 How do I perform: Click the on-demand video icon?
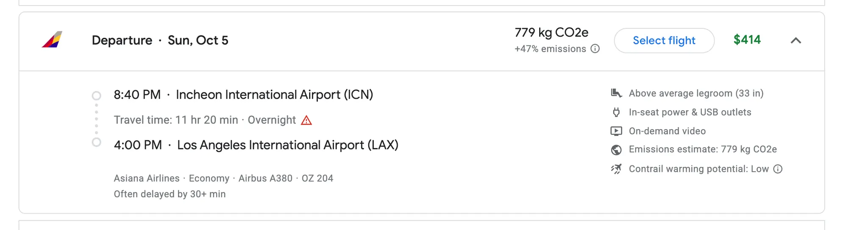tap(616, 131)
